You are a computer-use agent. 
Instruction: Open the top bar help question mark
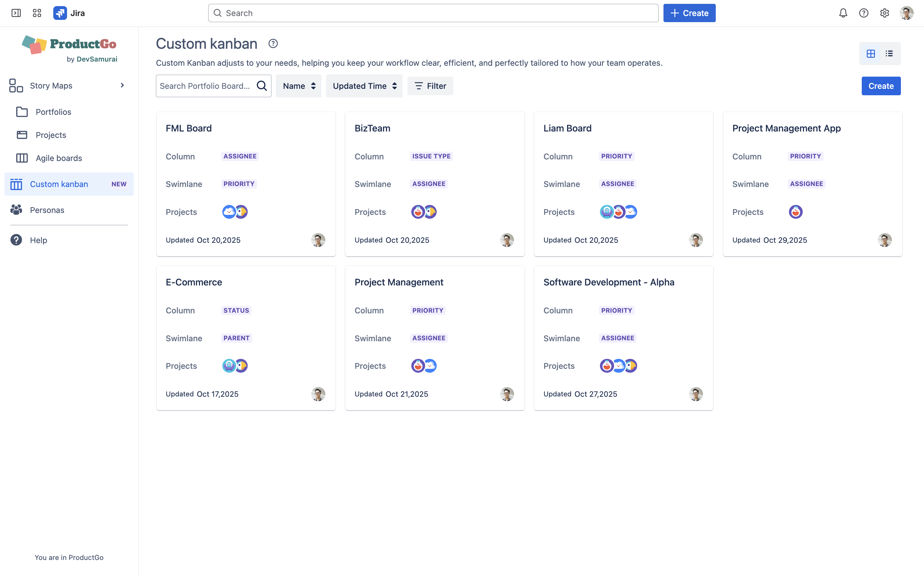pos(863,13)
